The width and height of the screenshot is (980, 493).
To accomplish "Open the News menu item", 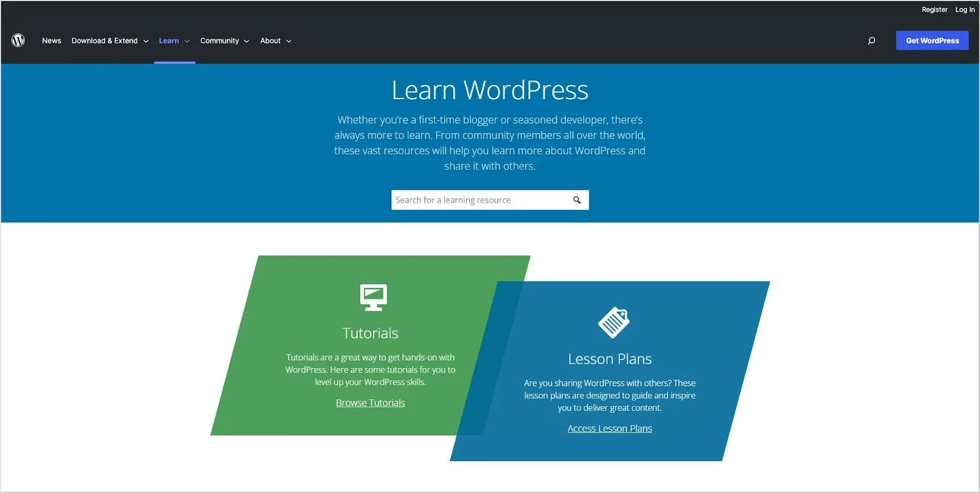I will pyautogui.click(x=51, y=41).
